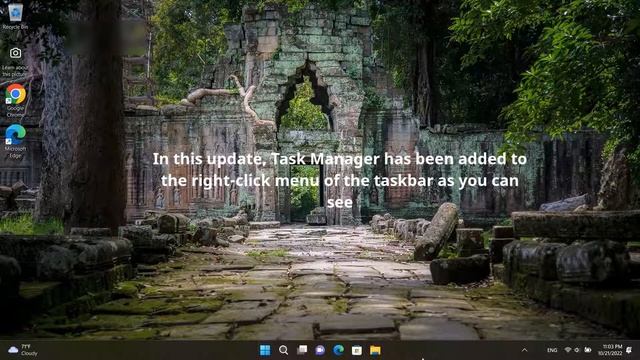640x360 pixels.
Task: Open the Recycle Bin desktop icon
Action: [15, 16]
